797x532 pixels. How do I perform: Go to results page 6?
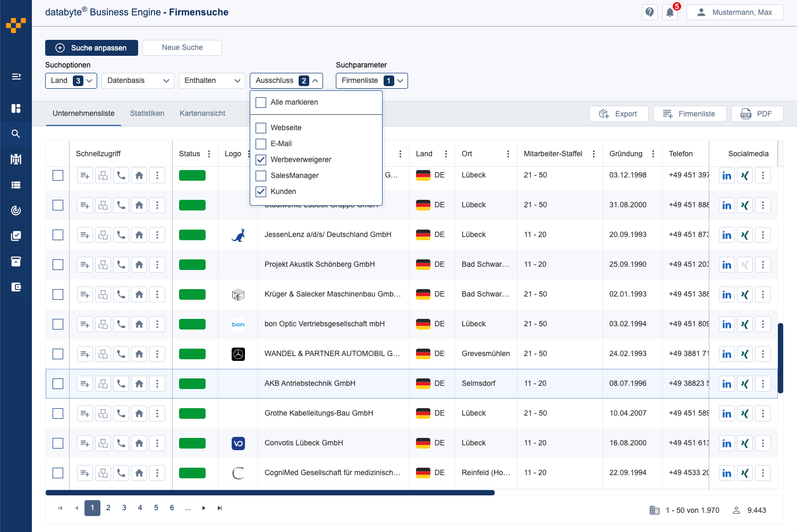(172, 508)
